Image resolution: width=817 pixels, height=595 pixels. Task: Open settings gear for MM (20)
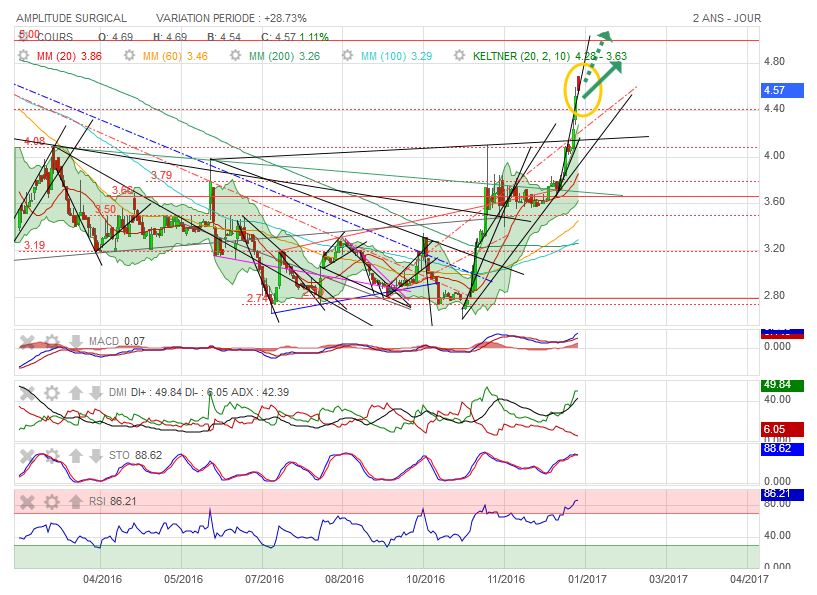pos(23,55)
